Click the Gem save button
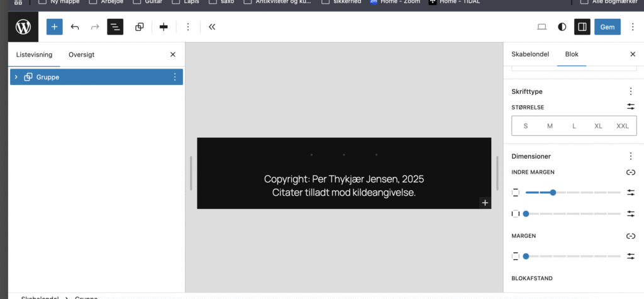This screenshot has width=644, height=299. (x=607, y=27)
